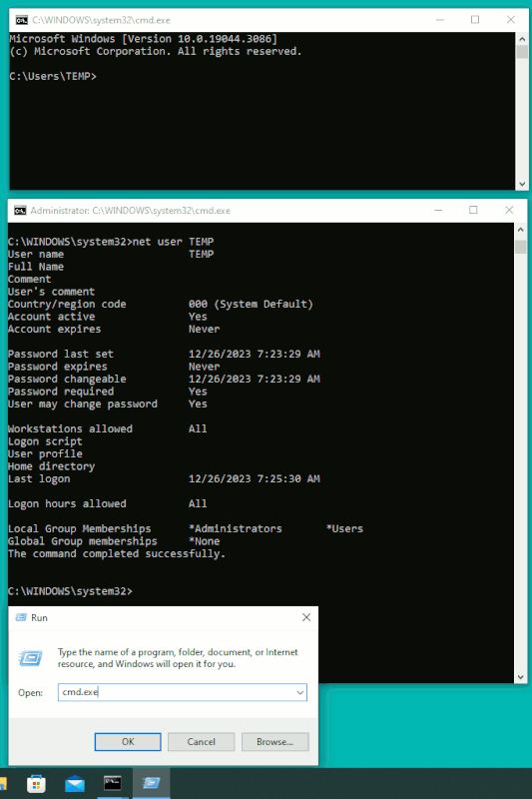Click the 'net user TEMP' command text
The height and width of the screenshot is (799, 532).
point(173,242)
